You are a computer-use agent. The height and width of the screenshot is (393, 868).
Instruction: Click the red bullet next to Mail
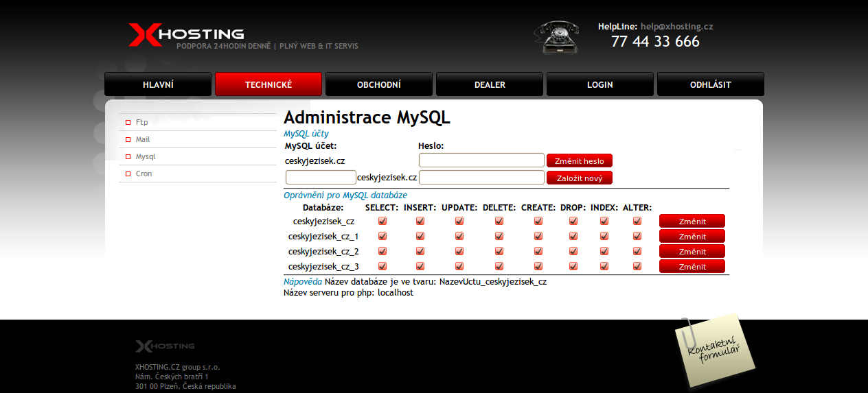pyautogui.click(x=128, y=140)
